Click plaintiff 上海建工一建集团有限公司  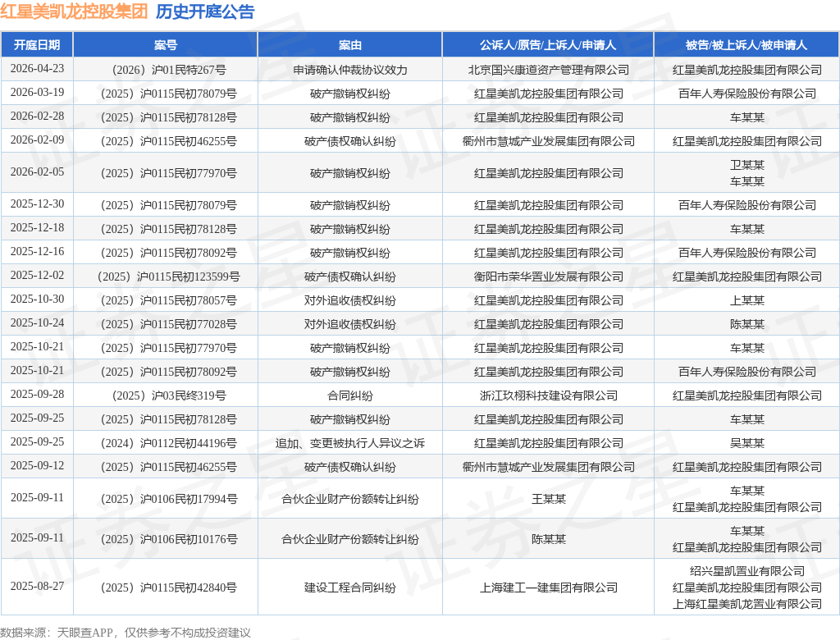pos(548,588)
